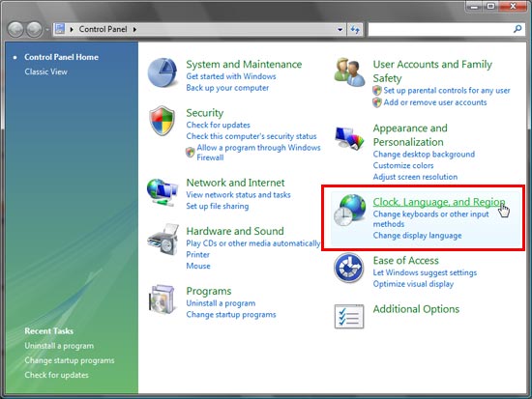532x399 pixels.
Task: Open Network and Internet heading
Action: tap(235, 183)
